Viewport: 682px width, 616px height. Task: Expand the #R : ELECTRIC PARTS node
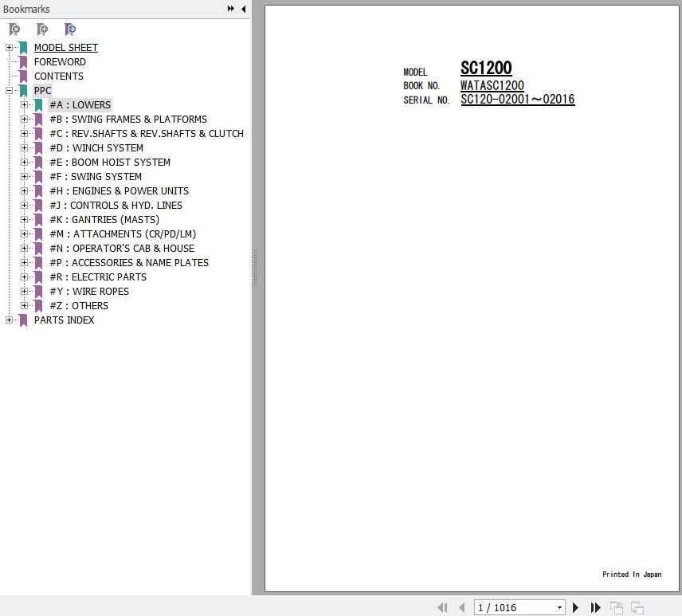[x=25, y=277]
